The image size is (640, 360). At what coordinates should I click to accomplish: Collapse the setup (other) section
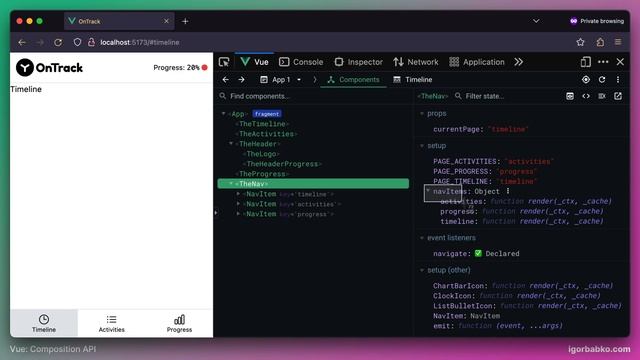tap(422, 270)
